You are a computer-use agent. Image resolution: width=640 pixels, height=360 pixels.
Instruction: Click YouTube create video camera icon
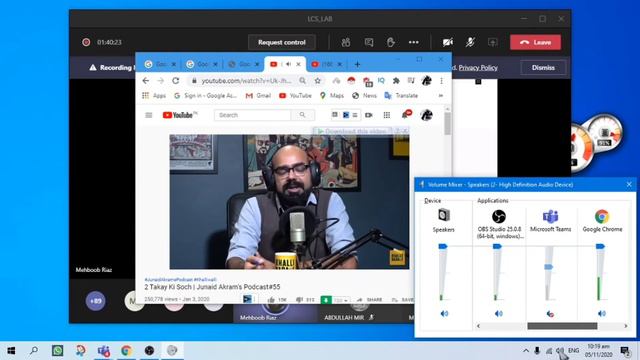pyautogui.click(x=369, y=115)
